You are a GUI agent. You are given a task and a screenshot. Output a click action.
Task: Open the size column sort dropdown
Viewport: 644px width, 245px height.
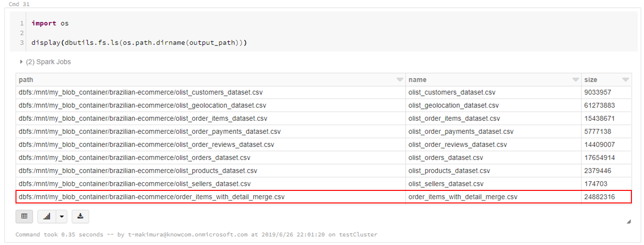(626, 80)
